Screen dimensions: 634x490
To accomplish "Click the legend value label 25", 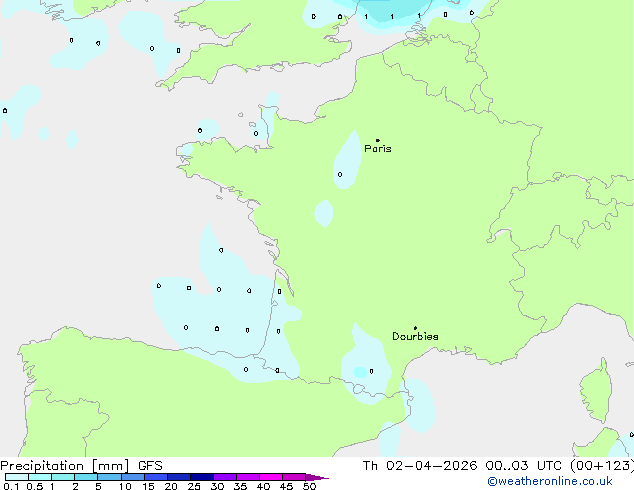I will tap(194, 486).
